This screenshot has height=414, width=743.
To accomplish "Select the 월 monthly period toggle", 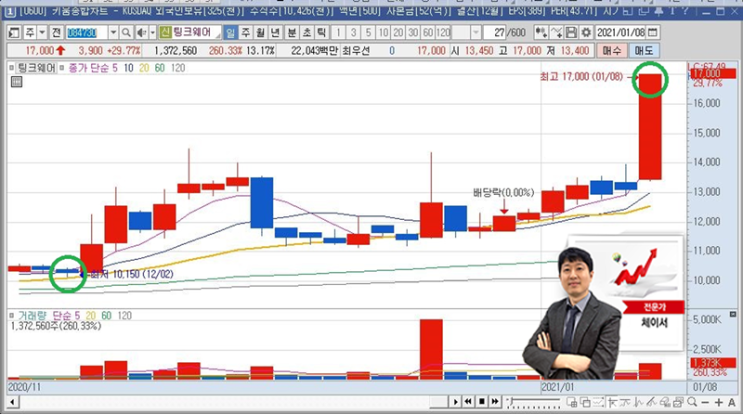I will pos(260,33).
